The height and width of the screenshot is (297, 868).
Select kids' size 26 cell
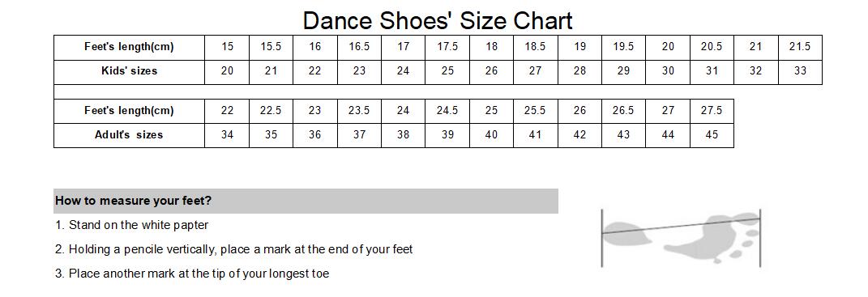point(492,72)
